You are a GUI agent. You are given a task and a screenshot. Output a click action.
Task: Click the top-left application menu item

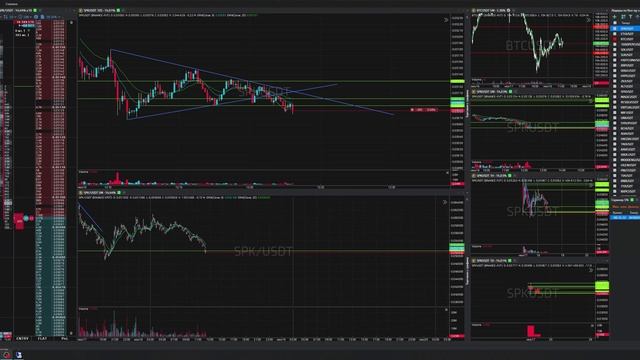tap(11, 4)
